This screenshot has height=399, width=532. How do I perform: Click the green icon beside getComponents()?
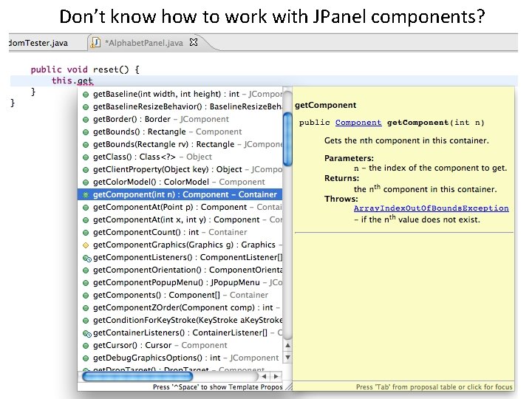(86, 296)
